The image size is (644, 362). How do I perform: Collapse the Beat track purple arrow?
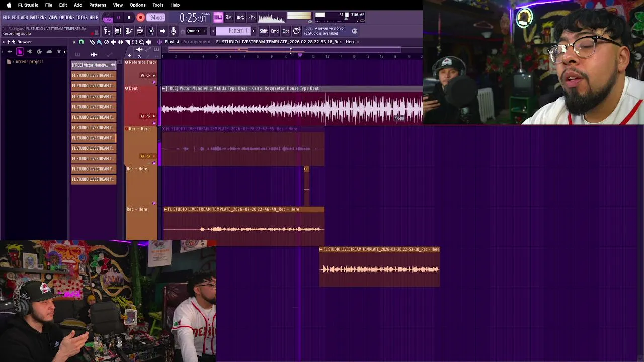154,123
